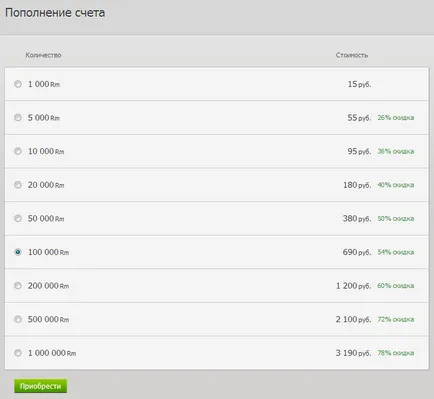Click the 200 000 Rm amount text
434x399 pixels.
point(48,286)
